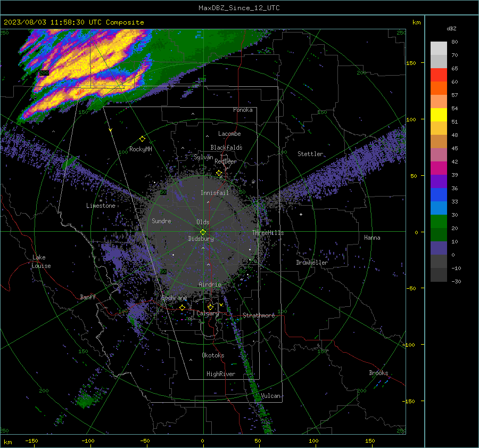Pick the magenta 39-42 dBZ legend swatch
Screen dimensions: 479x448
pyautogui.click(x=439, y=168)
